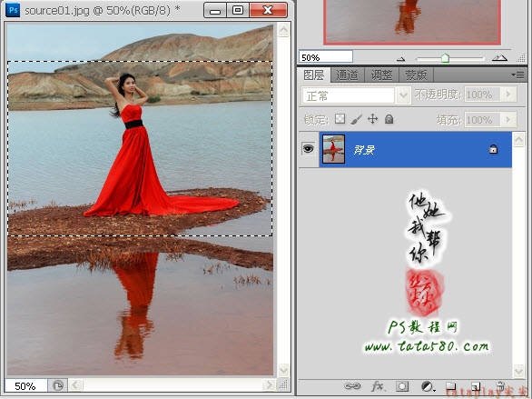Click the navigator zoom out icon
The height and width of the screenshot is (399, 532).
400,59
